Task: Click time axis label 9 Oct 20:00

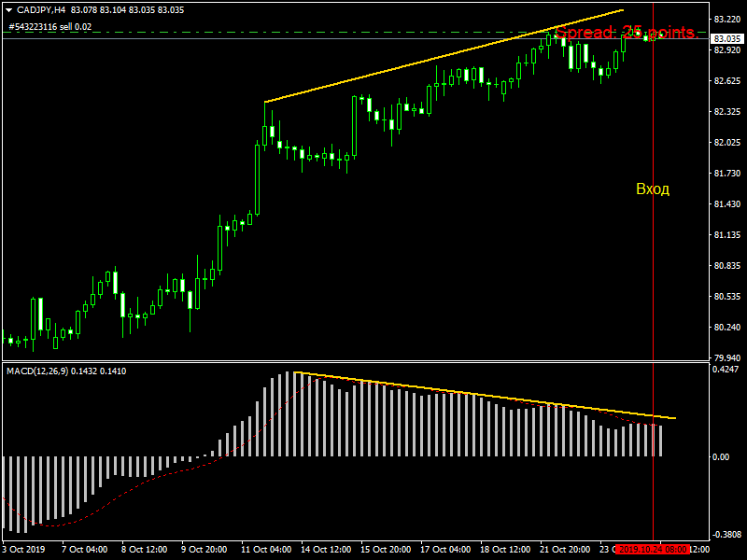Action: point(204,550)
